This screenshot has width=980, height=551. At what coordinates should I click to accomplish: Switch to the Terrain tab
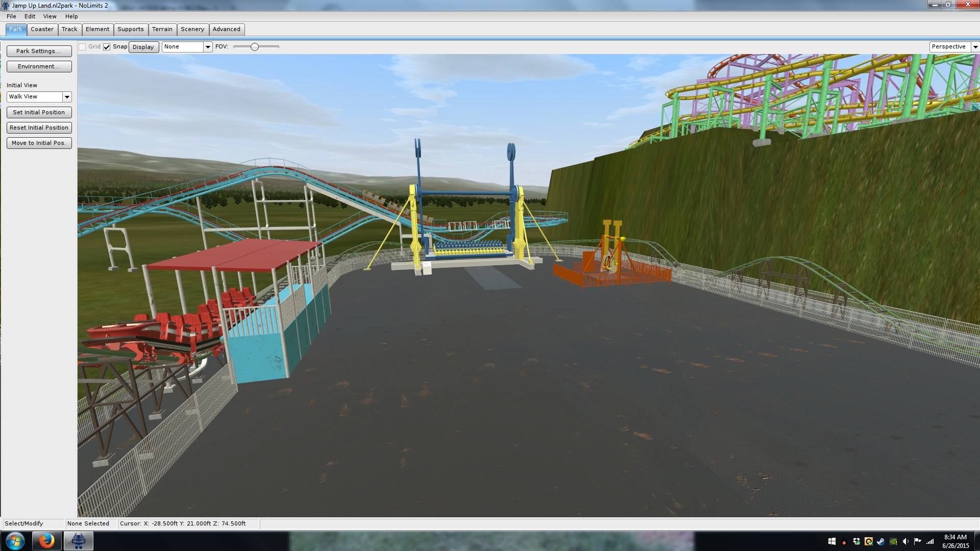coord(162,30)
